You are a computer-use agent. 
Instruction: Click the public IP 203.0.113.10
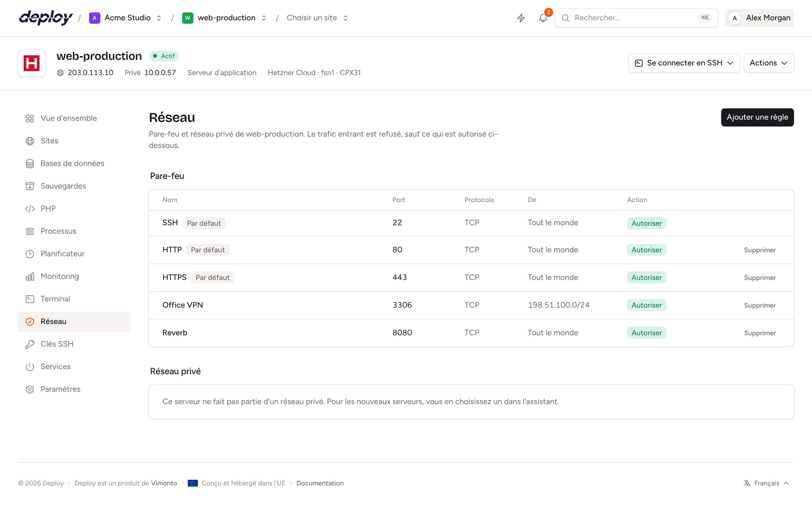pos(91,73)
